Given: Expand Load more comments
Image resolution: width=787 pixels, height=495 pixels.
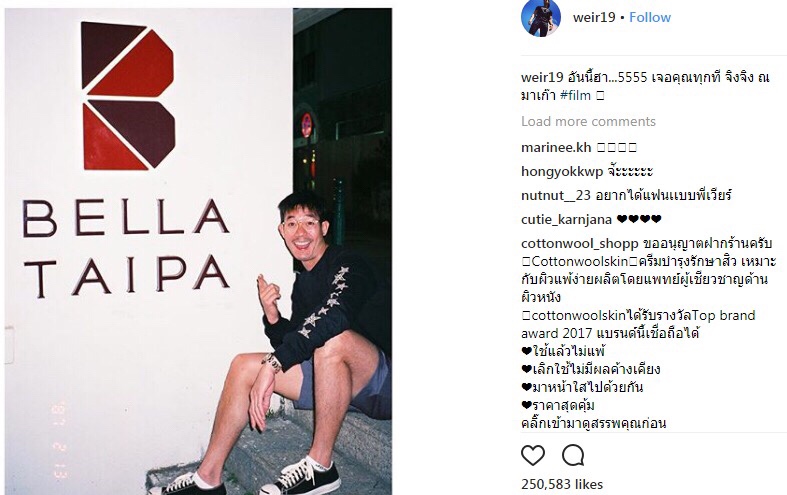Looking at the screenshot, I should 588,121.
